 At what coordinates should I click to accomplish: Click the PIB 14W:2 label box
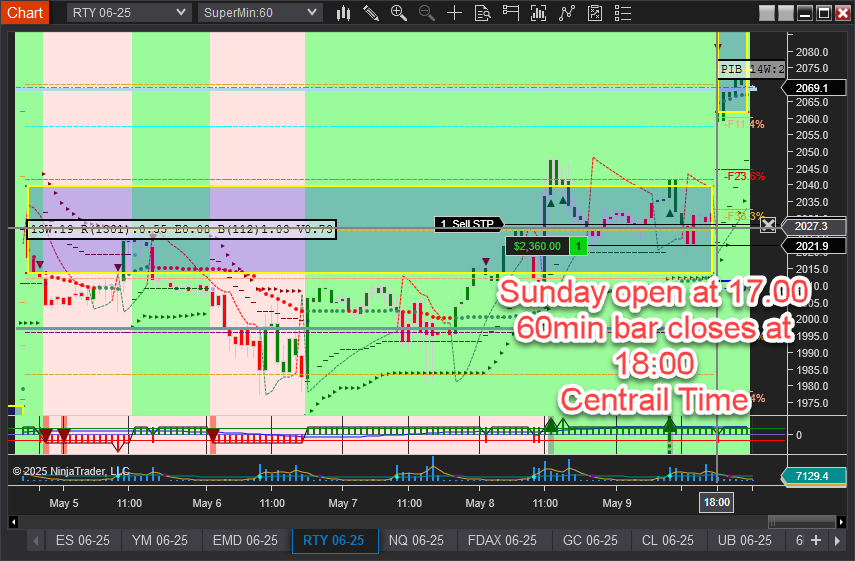(752, 69)
